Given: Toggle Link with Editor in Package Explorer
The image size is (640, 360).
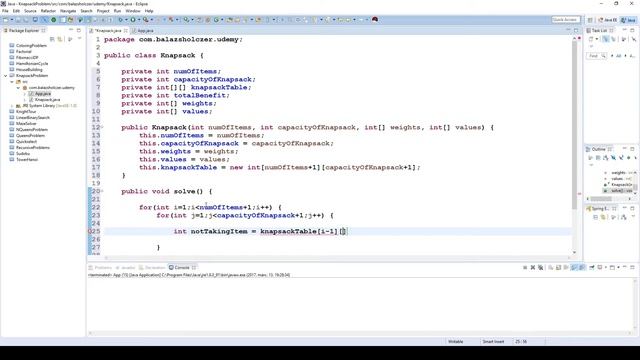Looking at the screenshot, I should (x=60, y=39).
